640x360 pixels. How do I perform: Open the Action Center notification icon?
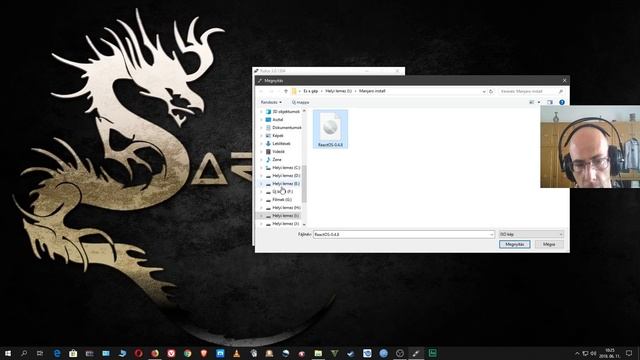(629, 353)
